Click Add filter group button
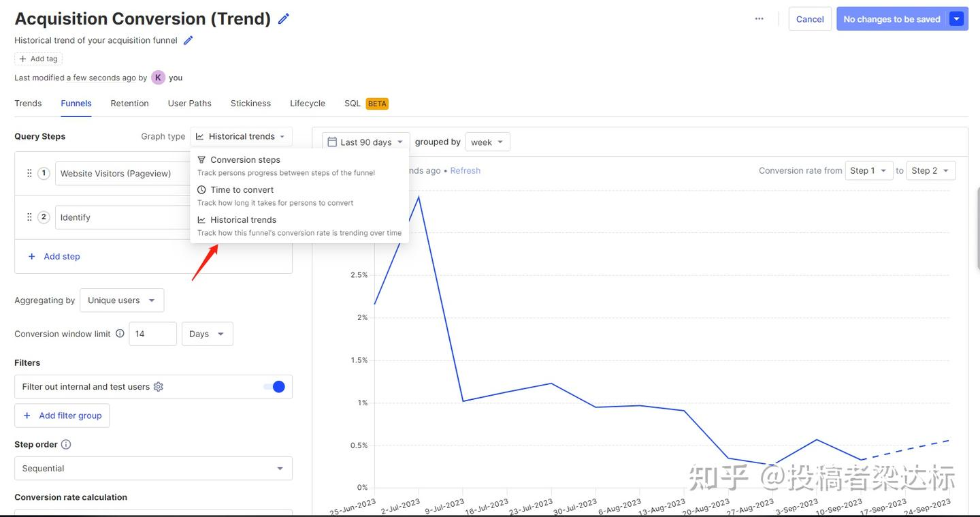980x517 pixels. pos(62,416)
